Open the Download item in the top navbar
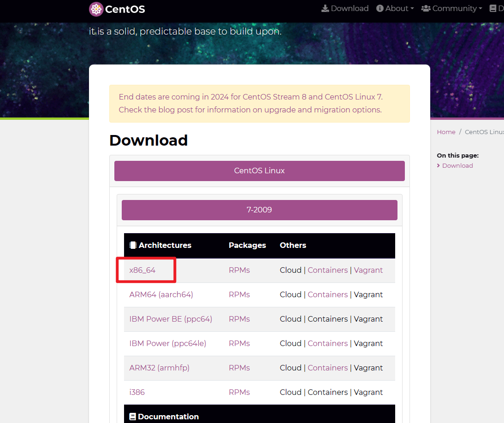 (345, 8)
